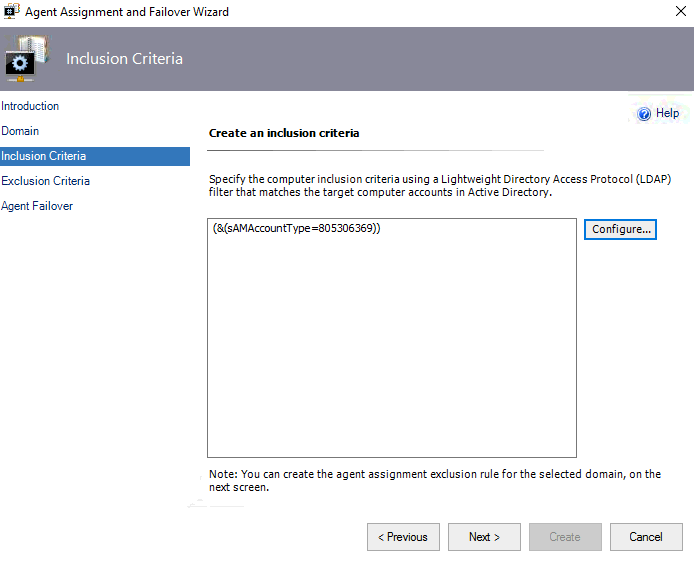Close the Agent Assignment and Failover Wizard
The width and height of the screenshot is (694, 578).
pos(681,11)
